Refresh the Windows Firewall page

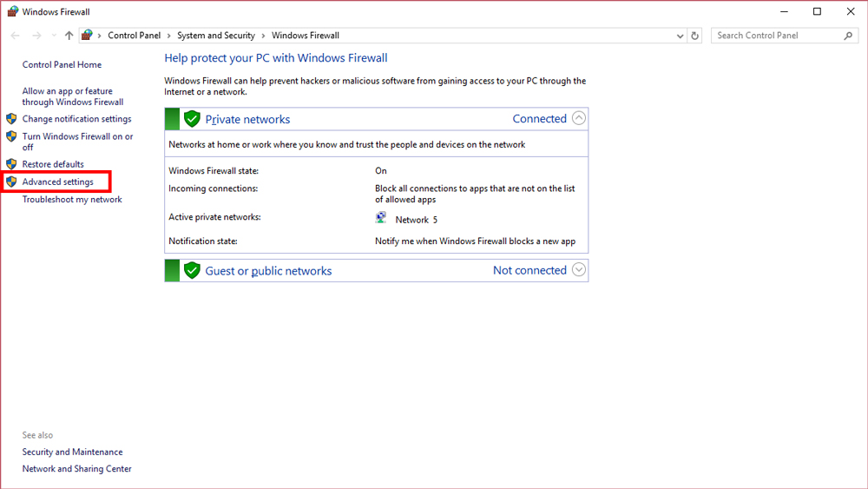(694, 36)
